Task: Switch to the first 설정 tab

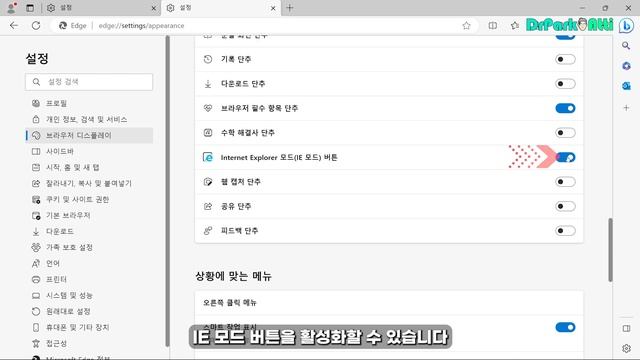Action: (x=101, y=8)
